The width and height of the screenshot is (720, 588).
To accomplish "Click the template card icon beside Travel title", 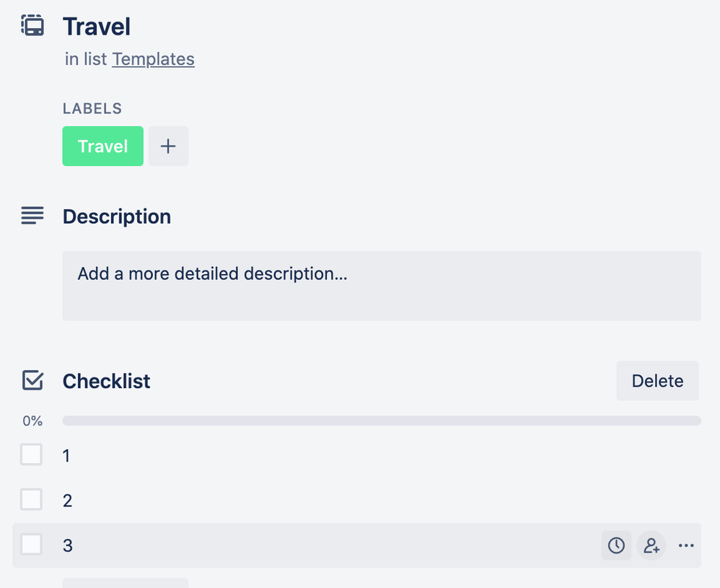I will [32, 25].
